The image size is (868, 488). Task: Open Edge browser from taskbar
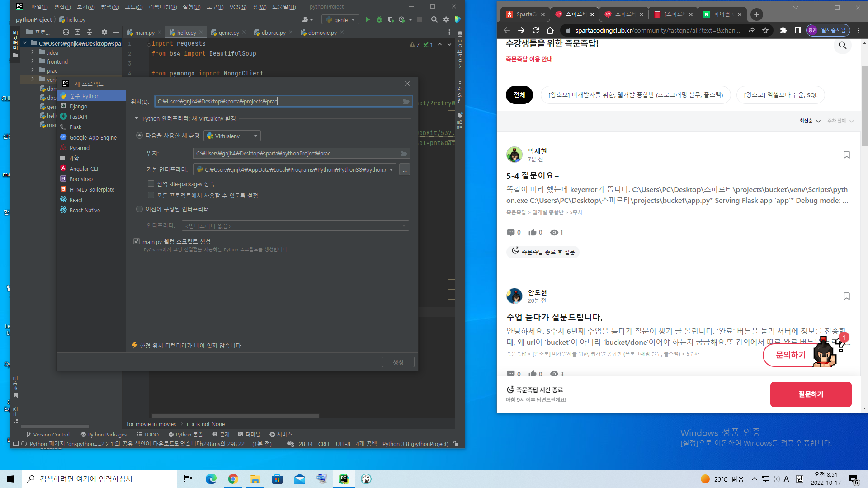click(211, 479)
